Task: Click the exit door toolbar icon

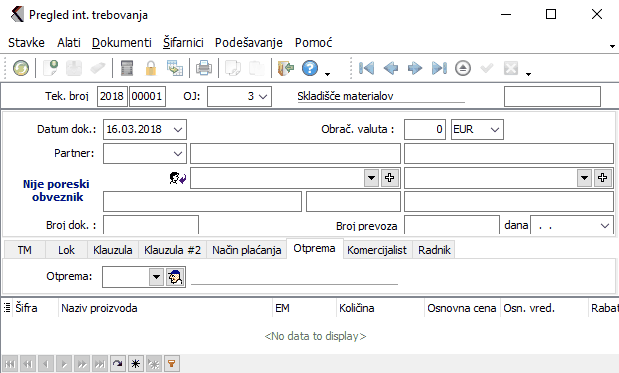Action: [286, 68]
